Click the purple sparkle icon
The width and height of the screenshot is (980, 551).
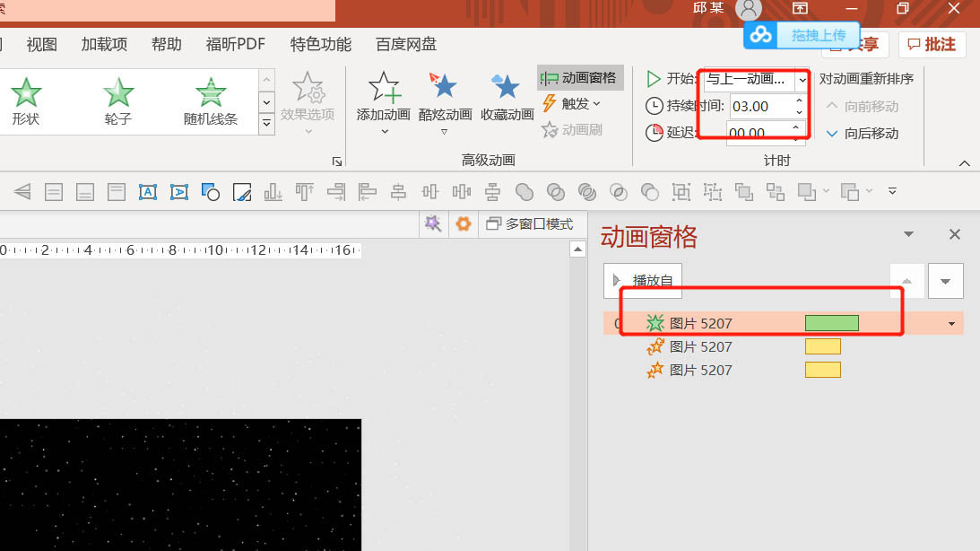coord(432,224)
